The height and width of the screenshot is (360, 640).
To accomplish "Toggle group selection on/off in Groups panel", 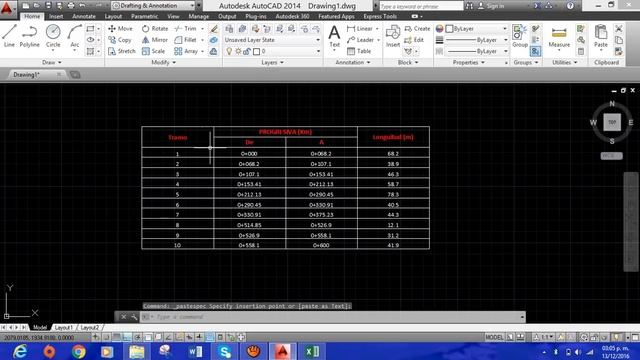I will 535,51.
